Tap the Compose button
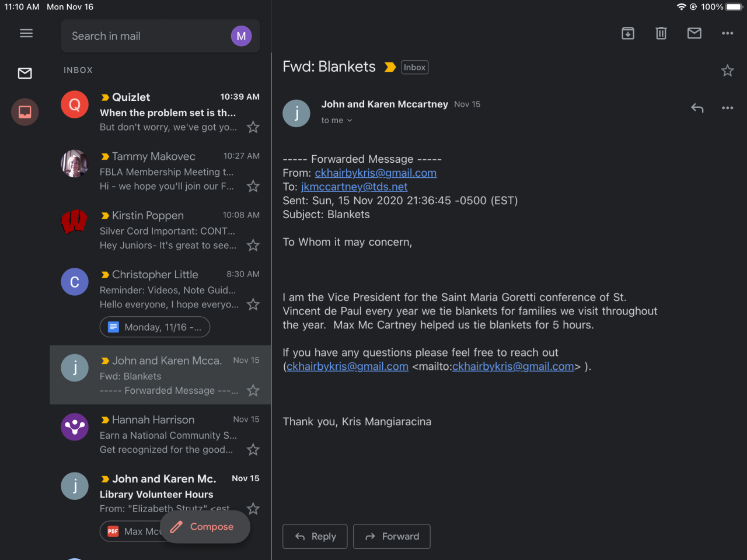This screenshot has height=560, width=747. (x=205, y=527)
